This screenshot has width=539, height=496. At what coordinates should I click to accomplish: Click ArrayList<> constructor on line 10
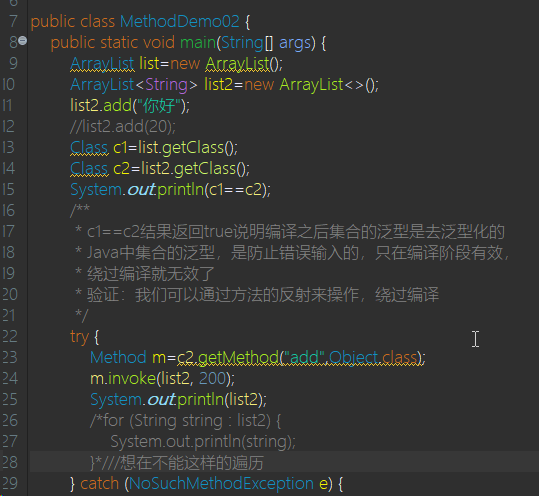pos(329,85)
